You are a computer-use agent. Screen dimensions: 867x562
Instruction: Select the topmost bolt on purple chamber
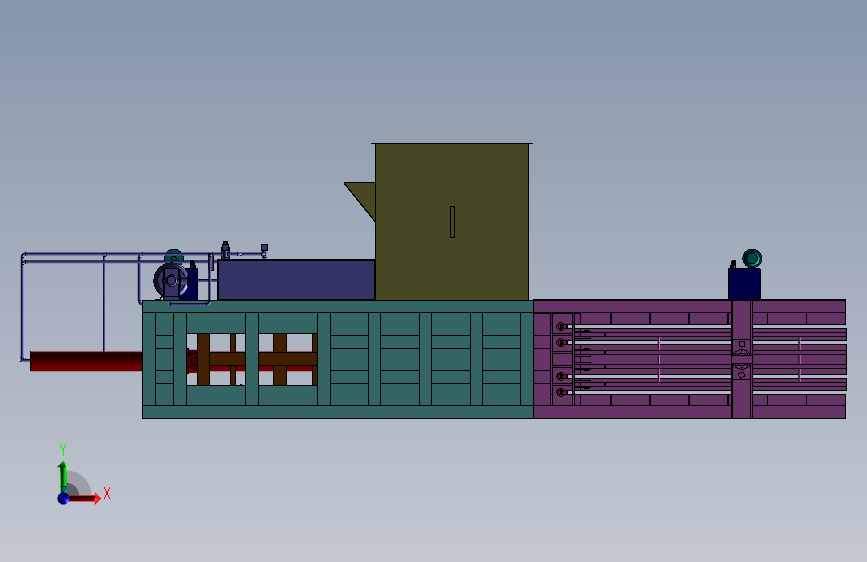point(561,326)
